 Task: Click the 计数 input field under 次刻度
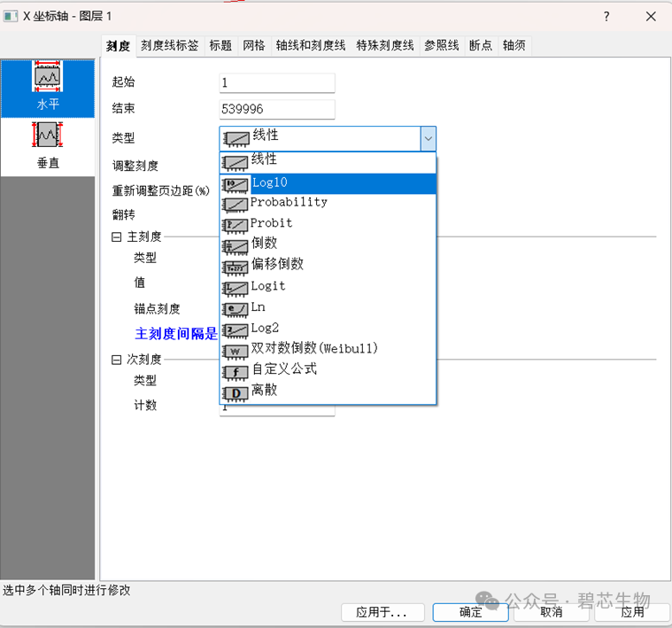coord(277,409)
